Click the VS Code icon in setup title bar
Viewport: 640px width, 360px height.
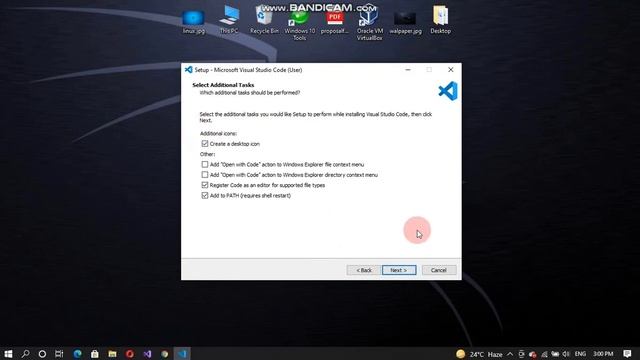[189, 70]
